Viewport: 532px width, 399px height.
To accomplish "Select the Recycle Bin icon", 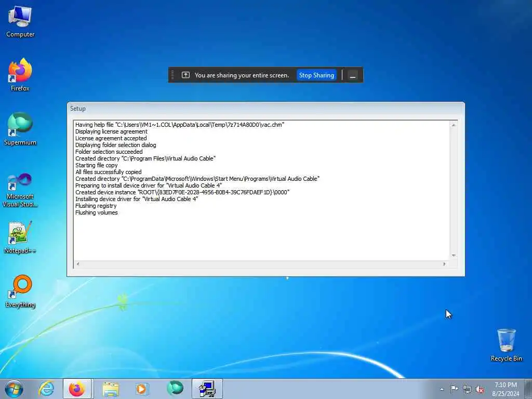I will [506, 345].
